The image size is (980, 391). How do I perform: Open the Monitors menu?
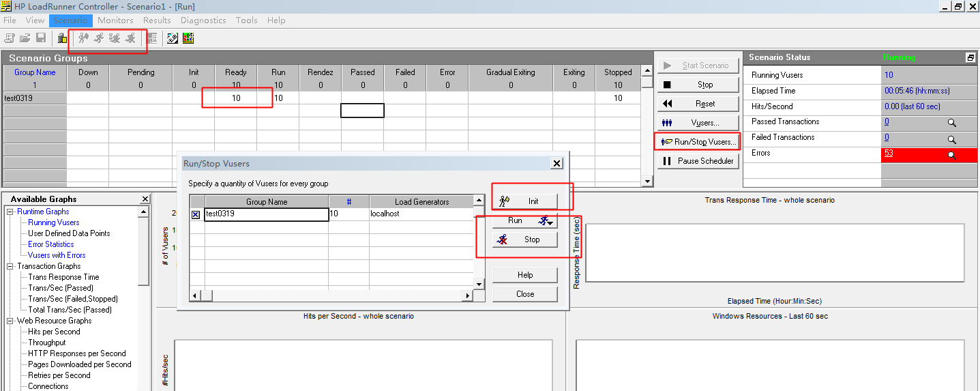[115, 20]
